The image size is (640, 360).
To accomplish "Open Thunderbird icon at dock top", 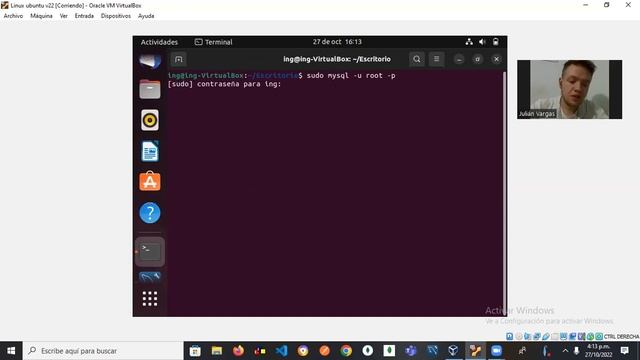I will click(150, 62).
